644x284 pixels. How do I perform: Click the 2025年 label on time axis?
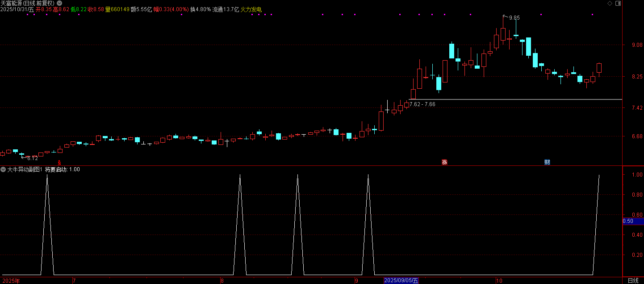click(11, 280)
